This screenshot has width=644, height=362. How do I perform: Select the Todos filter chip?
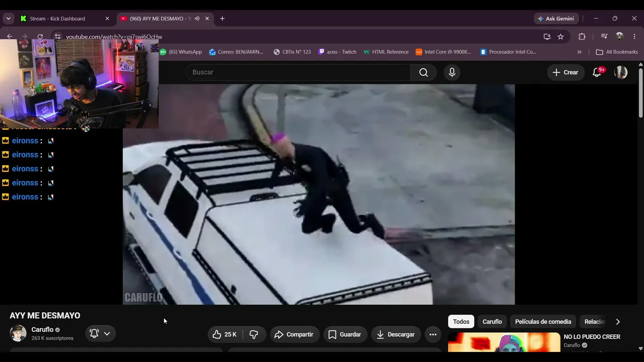(461, 322)
